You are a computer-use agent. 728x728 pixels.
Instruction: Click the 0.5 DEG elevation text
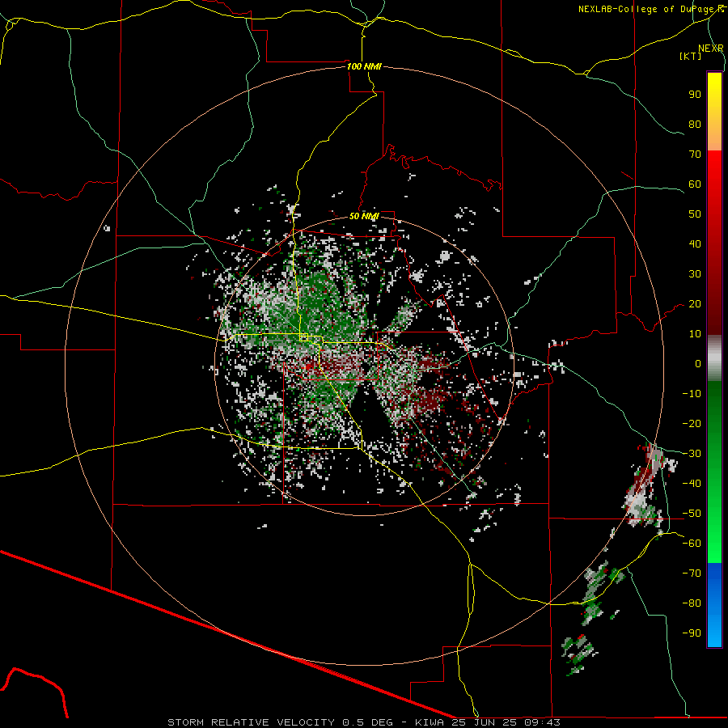tap(367, 722)
